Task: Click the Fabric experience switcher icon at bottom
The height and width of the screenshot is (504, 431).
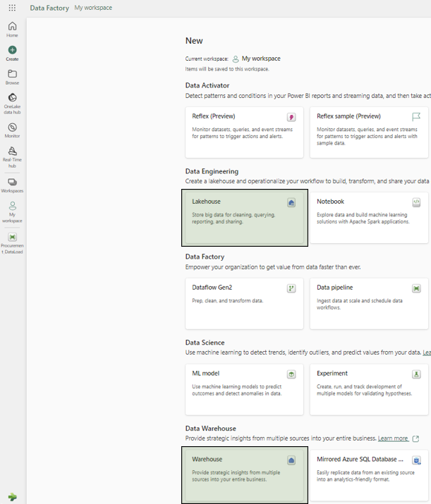Action: click(12, 497)
